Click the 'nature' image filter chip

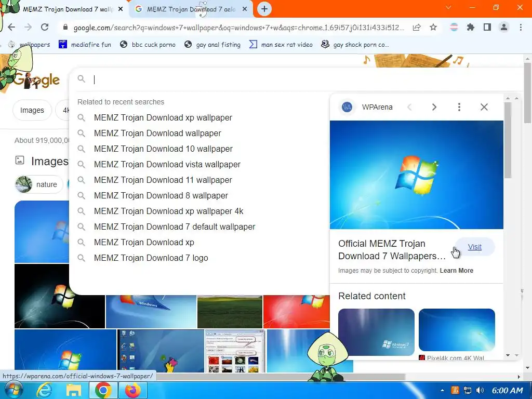click(x=38, y=184)
